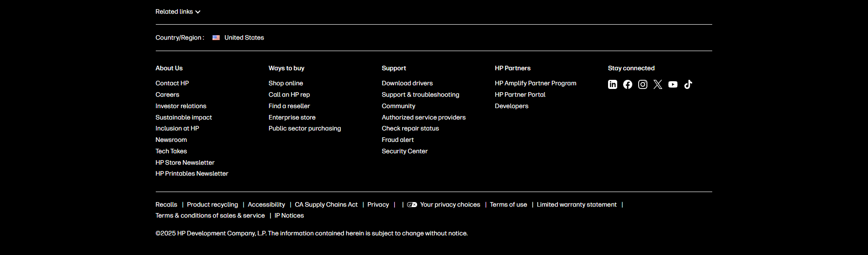
Task: Click the privacy choices toggle icon
Action: tap(412, 205)
